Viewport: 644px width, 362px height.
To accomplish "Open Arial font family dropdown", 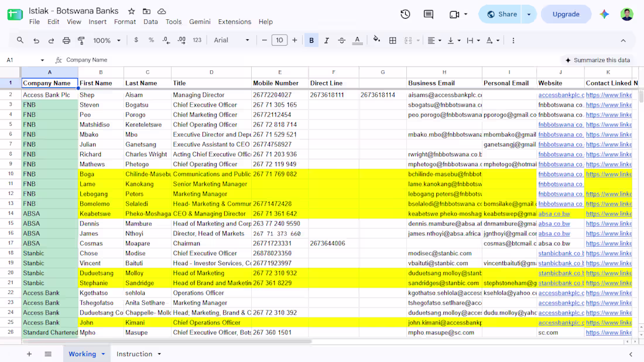I will pyautogui.click(x=231, y=40).
